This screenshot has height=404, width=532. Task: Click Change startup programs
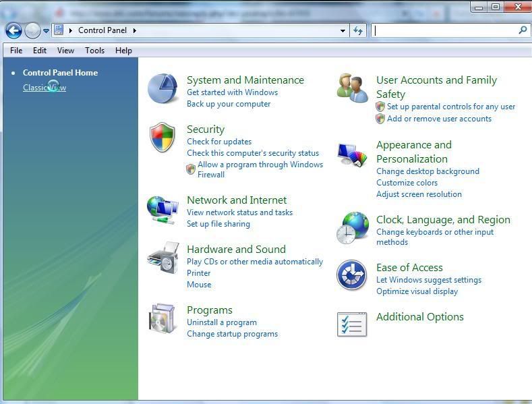[x=233, y=334]
